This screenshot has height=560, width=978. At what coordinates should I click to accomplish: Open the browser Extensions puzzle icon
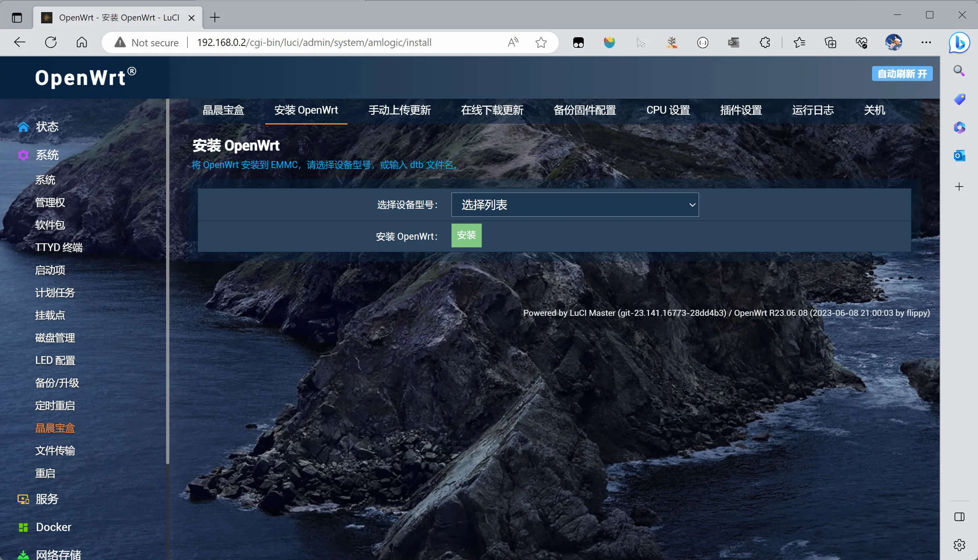765,42
